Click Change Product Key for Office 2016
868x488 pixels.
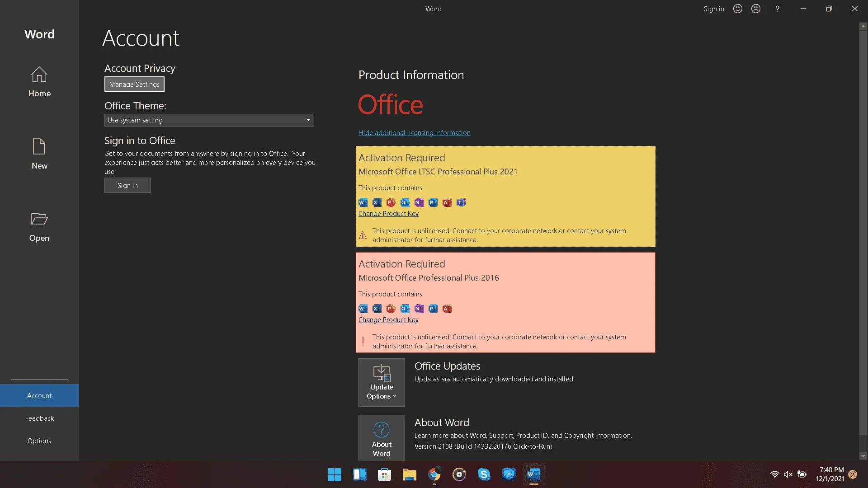[x=388, y=319]
